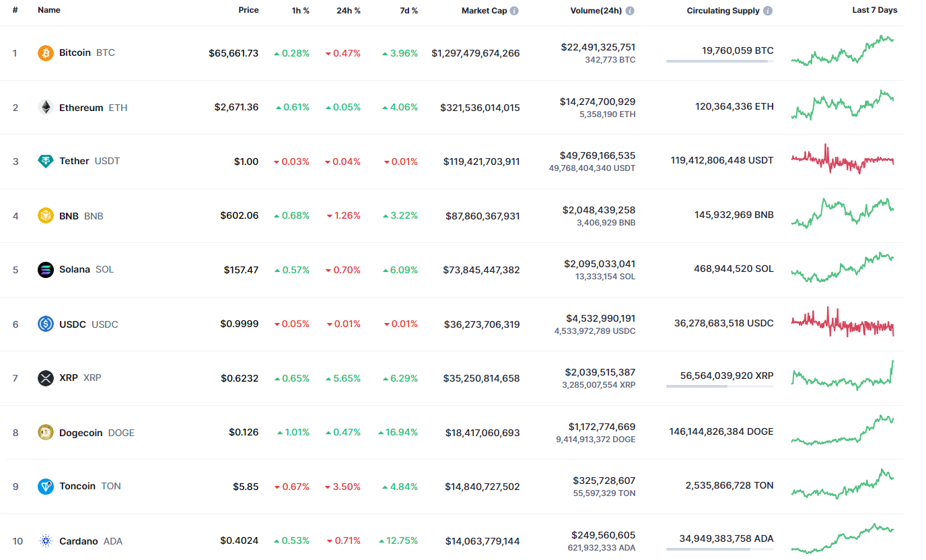This screenshot has width=926, height=560.
Task: Click the Volume(24h) info icon
Action: pyautogui.click(x=630, y=11)
